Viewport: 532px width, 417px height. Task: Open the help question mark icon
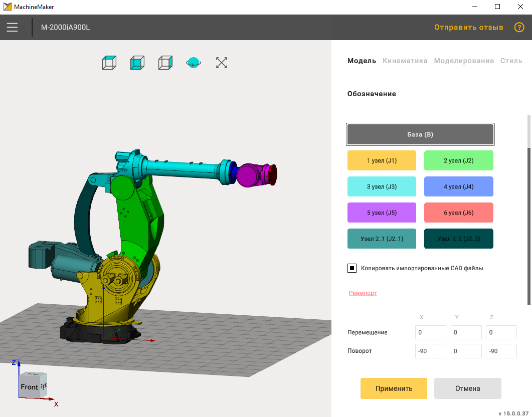point(519,27)
